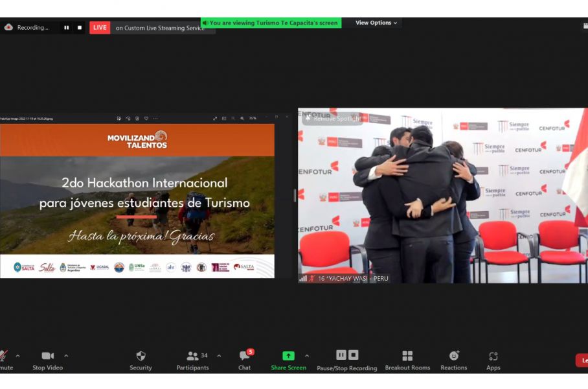The height and width of the screenshot is (389, 588).
Task: Open the View Options dropdown
Action: [x=376, y=23]
